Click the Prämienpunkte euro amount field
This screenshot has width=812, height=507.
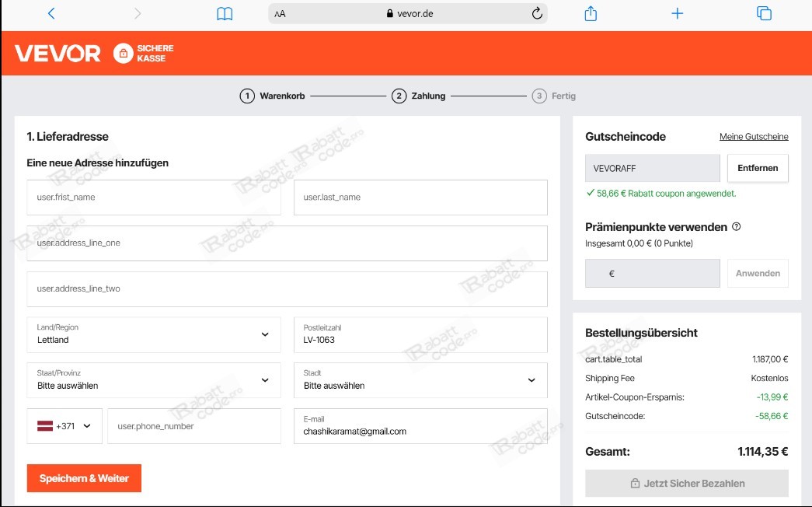pyautogui.click(x=653, y=273)
